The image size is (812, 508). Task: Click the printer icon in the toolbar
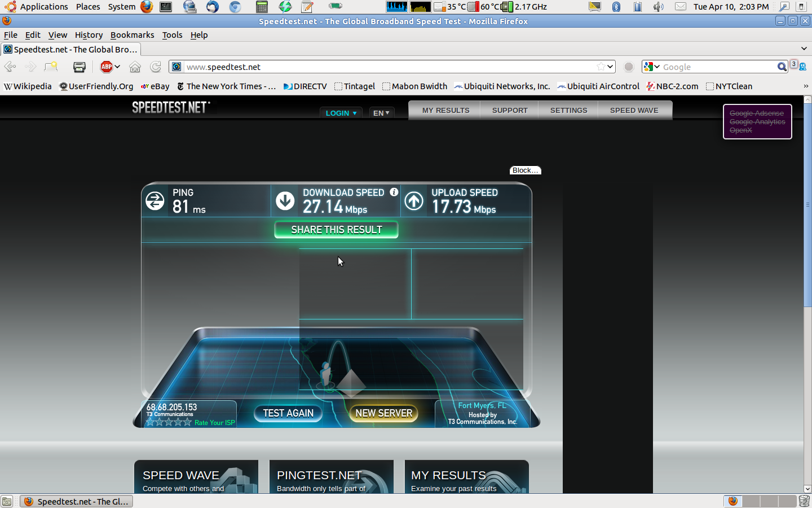pyautogui.click(x=80, y=67)
